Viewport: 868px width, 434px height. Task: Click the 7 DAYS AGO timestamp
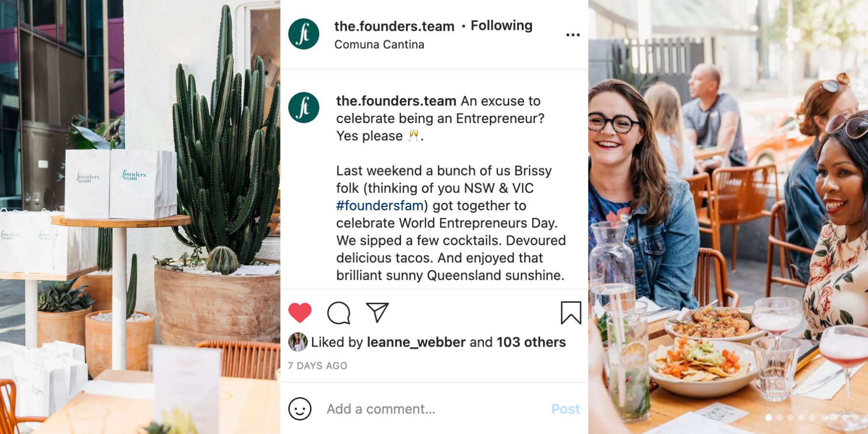[x=318, y=366]
